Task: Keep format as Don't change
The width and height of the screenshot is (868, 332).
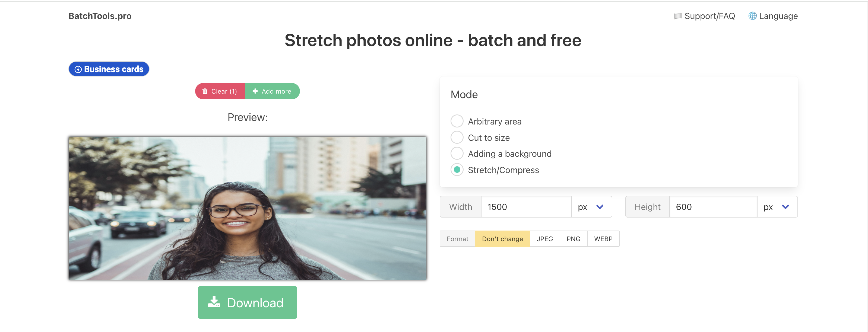Action: point(502,239)
